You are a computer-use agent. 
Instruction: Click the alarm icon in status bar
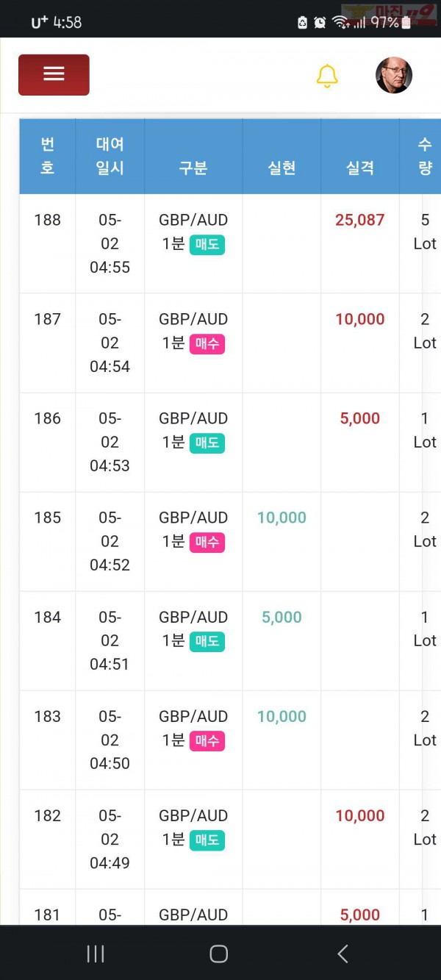pyautogui.click(x=320, y=22)
